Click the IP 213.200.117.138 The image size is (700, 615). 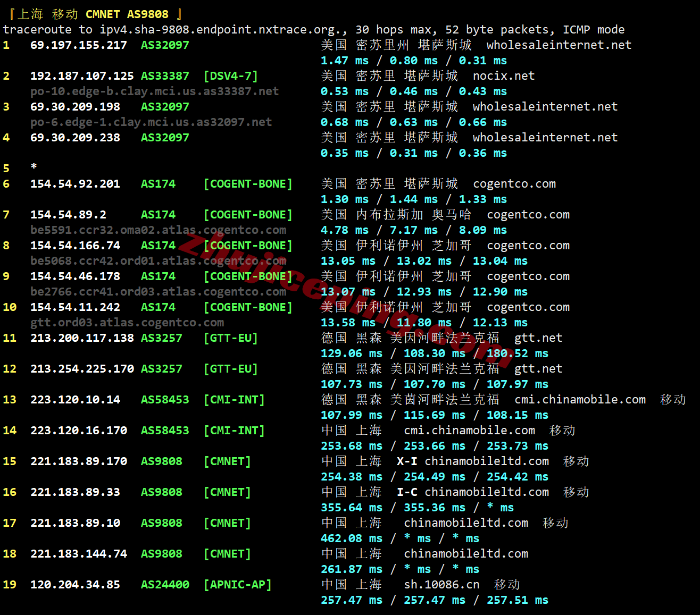point(82,338)
